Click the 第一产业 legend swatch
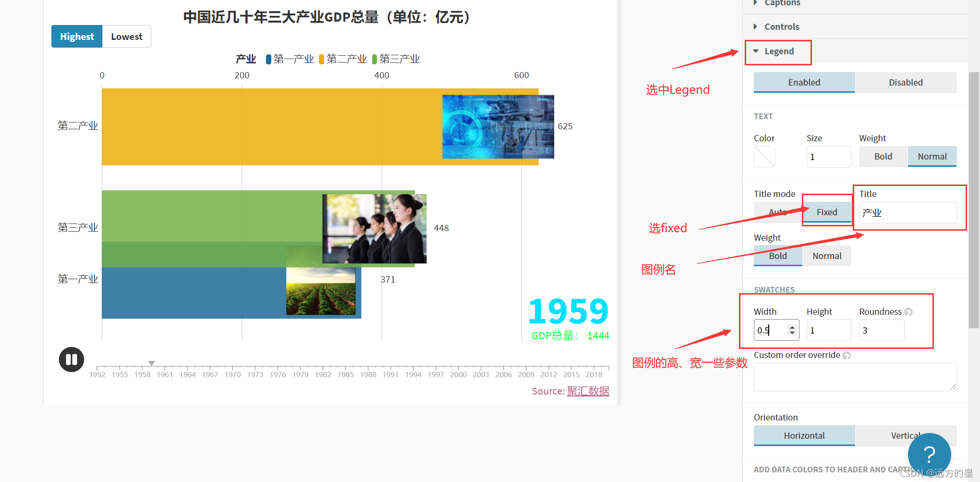The height and width of the screenshot is (482, 980). [269, 59]
